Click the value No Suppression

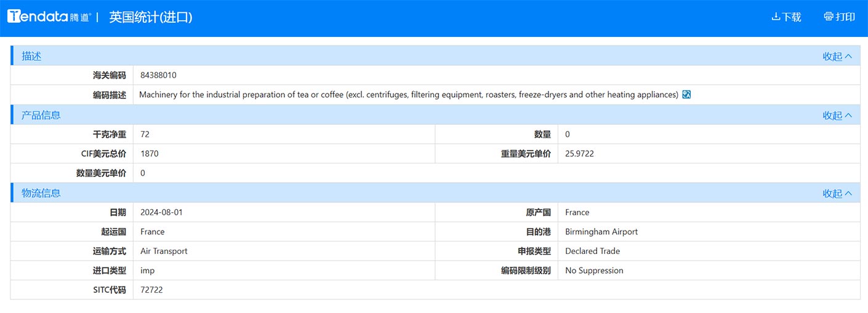(x=594, y=271)
